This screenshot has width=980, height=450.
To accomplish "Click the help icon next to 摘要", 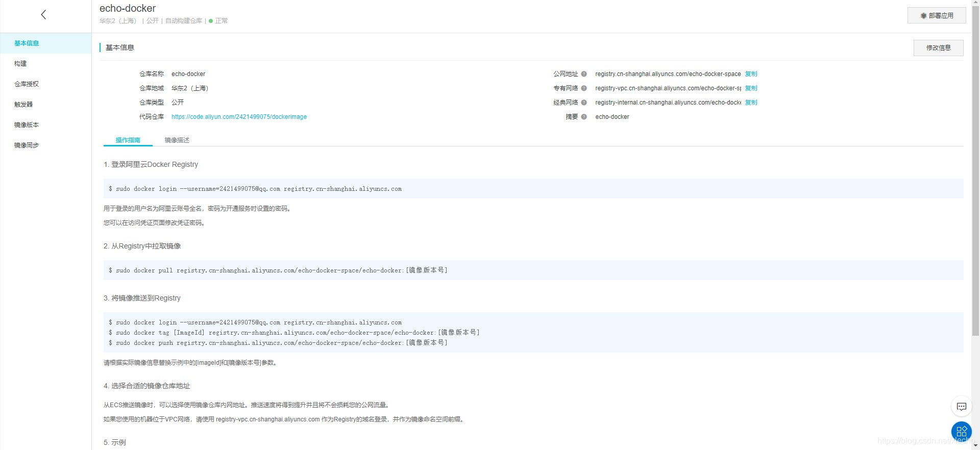I will pos(584,117).
